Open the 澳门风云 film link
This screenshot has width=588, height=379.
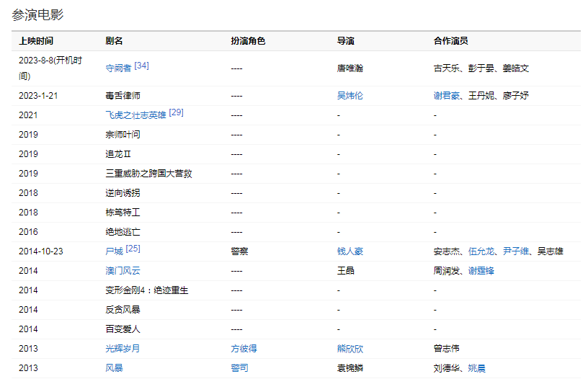122,271
